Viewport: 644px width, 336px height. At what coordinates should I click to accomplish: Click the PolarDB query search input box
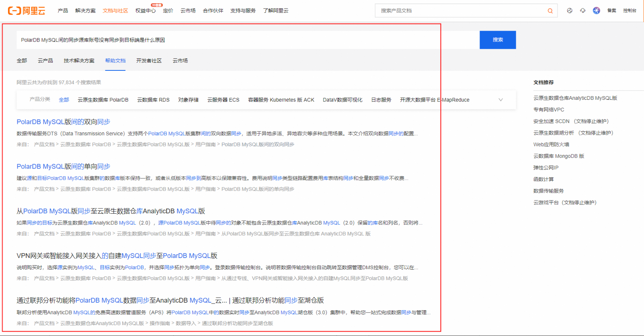[x=248, y=40]
